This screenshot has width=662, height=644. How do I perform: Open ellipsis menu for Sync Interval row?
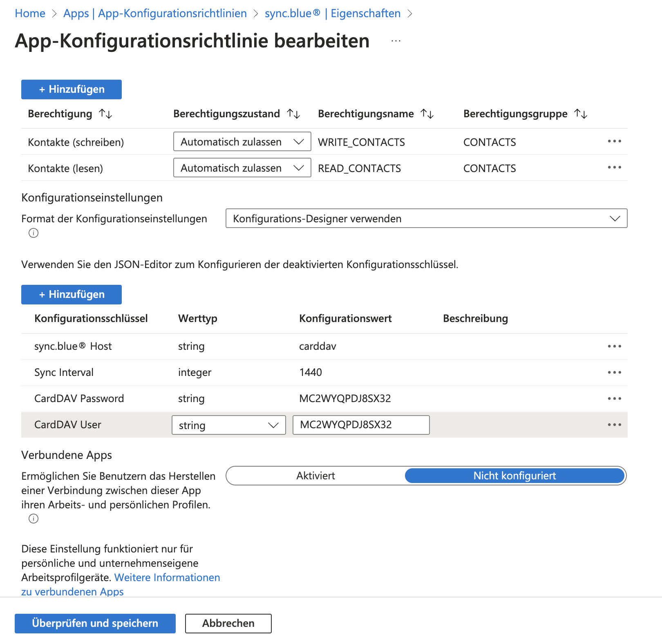point(614,373)
